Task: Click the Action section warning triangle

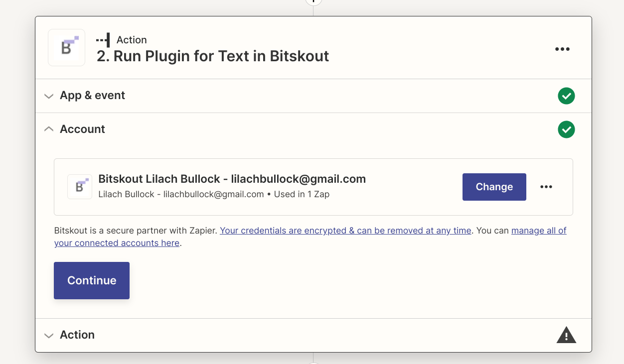Action: tap(566, 335)
